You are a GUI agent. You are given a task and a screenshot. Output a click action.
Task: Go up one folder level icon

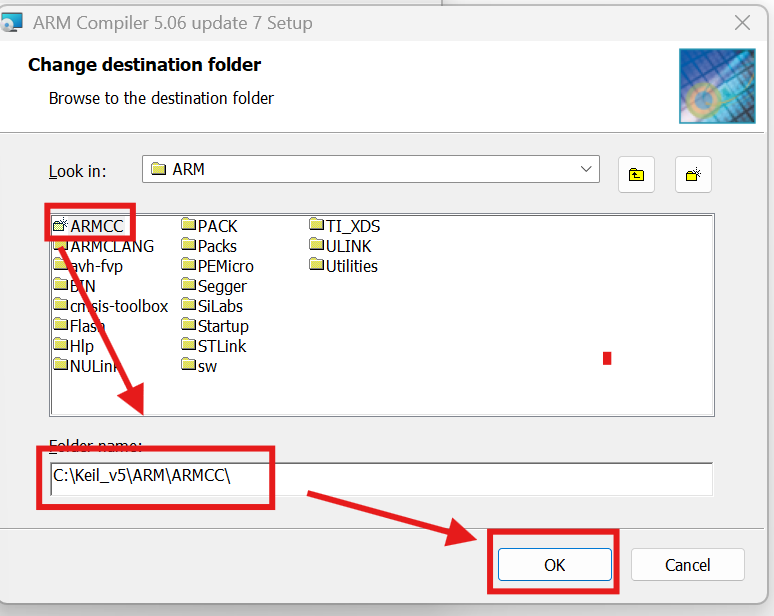[636, 175]
